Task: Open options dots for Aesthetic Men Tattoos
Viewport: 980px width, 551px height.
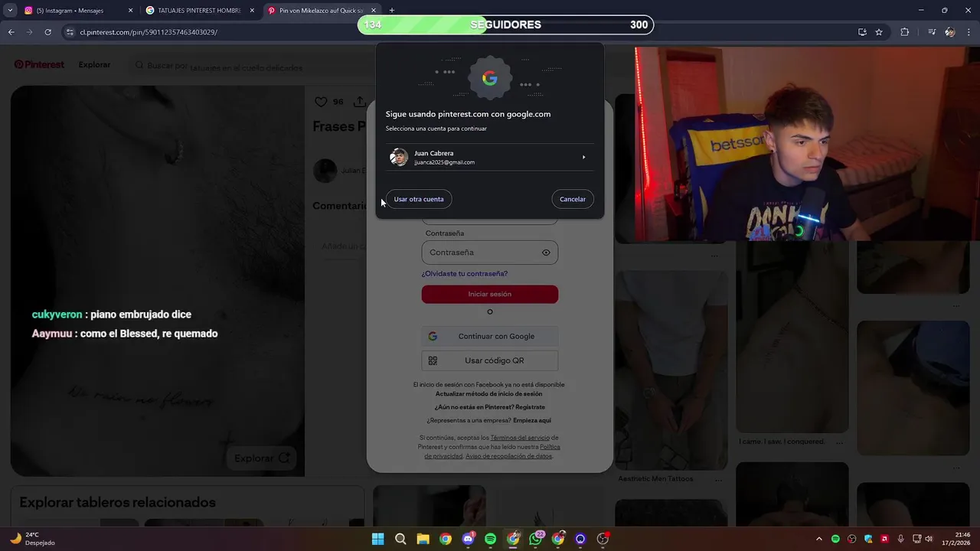Action: pos(717,479)
